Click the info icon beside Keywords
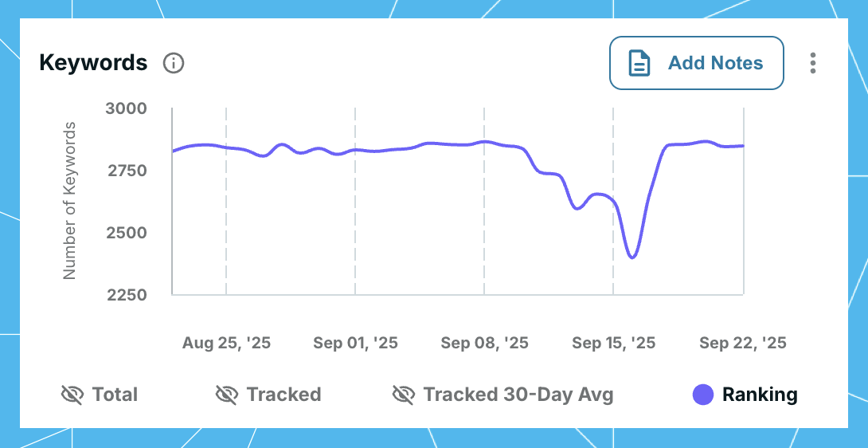The height and width of the screenshot is (448, 868). click(174, 63)
